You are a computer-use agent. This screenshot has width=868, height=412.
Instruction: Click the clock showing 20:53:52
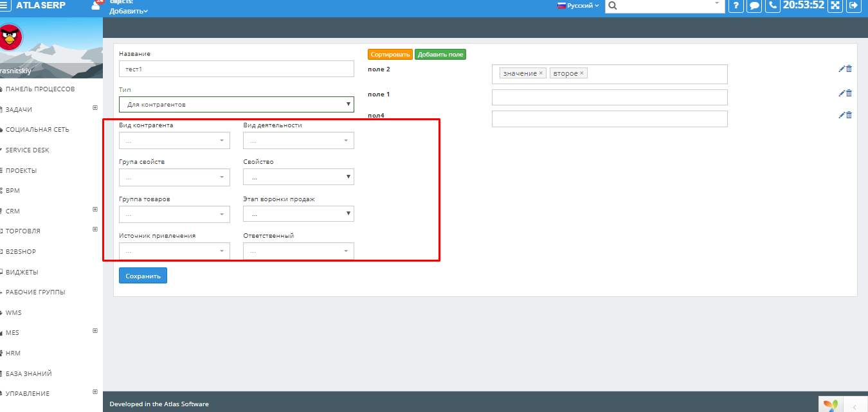(x=804, y=5)
